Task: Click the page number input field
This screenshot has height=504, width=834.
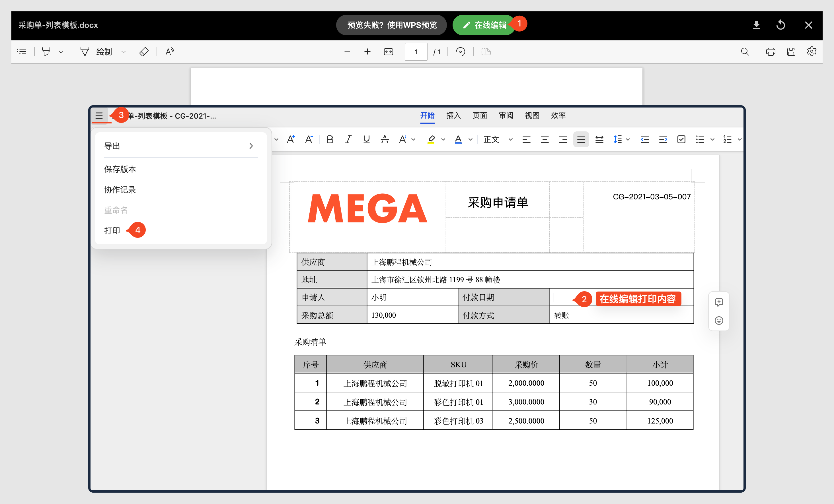Action: (416, 52)
